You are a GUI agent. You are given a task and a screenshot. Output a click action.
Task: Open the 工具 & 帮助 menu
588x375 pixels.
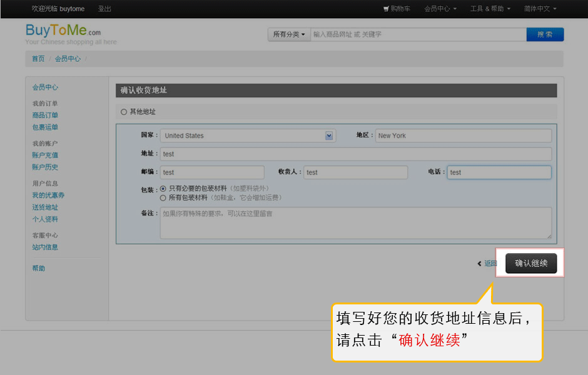click(x=490, y=9)
